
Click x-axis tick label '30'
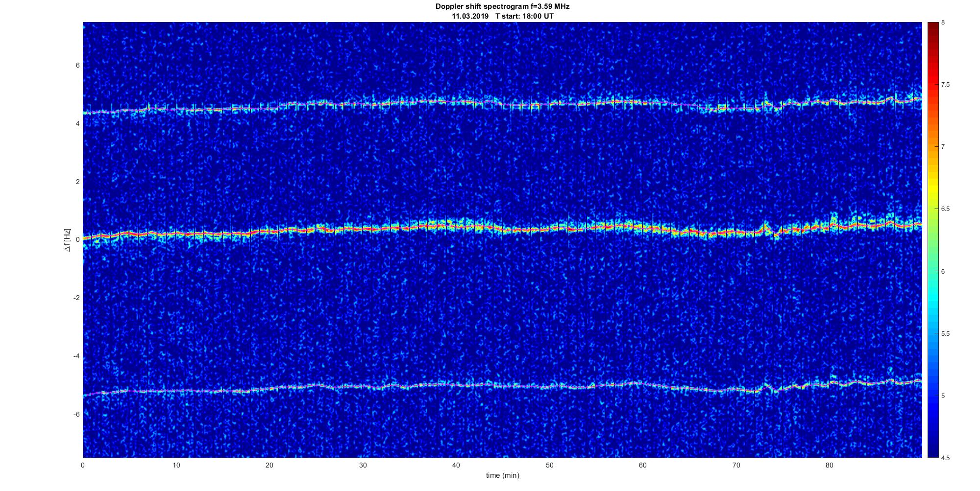pyautogui.click(x=363, y=465)
